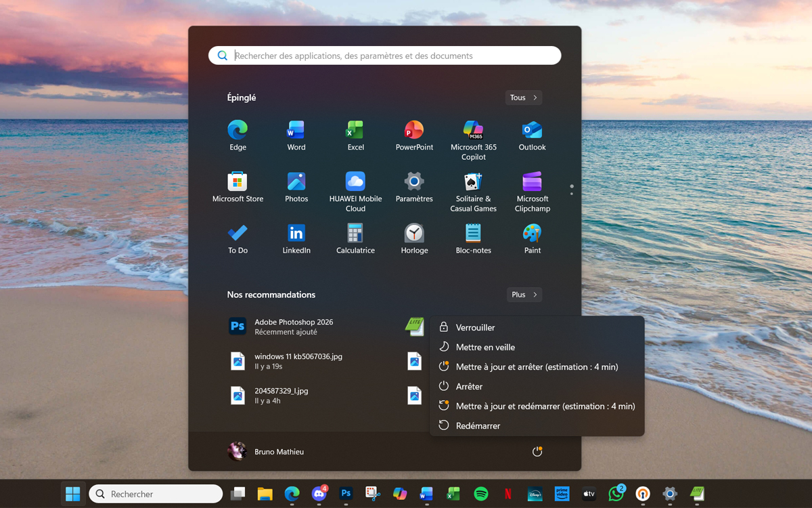Open Spotify from the taskbar

[x=480, y=494]
